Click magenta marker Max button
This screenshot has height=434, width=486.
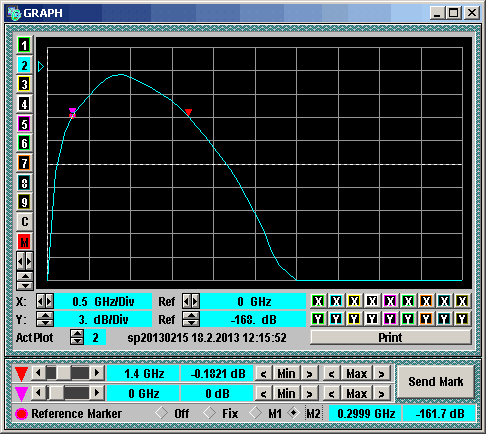pyautogui.click(x=357, y=394)
